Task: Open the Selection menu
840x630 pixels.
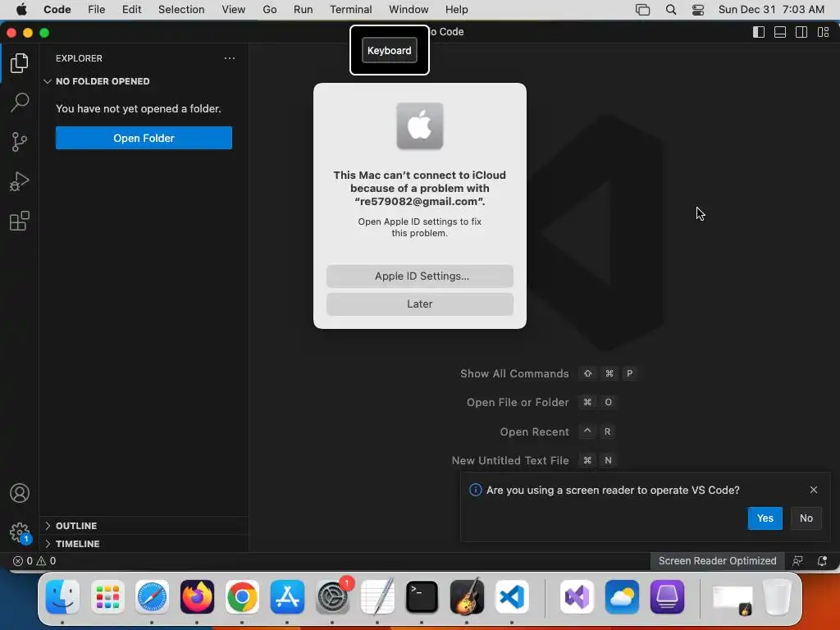Action: 181,10
